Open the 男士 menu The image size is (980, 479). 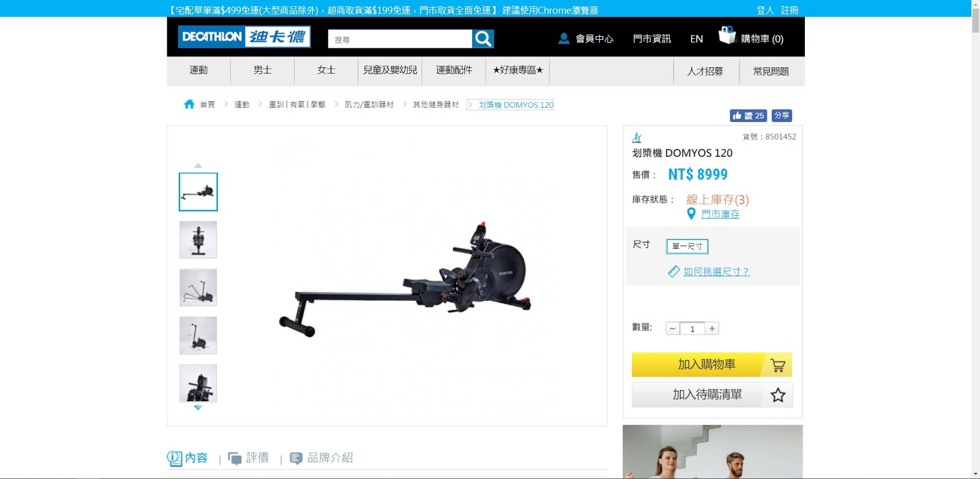(x=262, y=70)
